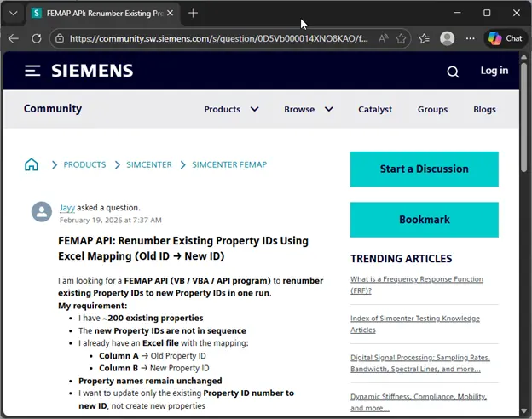This screenshot has width=532, height=419.
Task: Open Copilot Chat button
Action: click(x=505, y=38)
